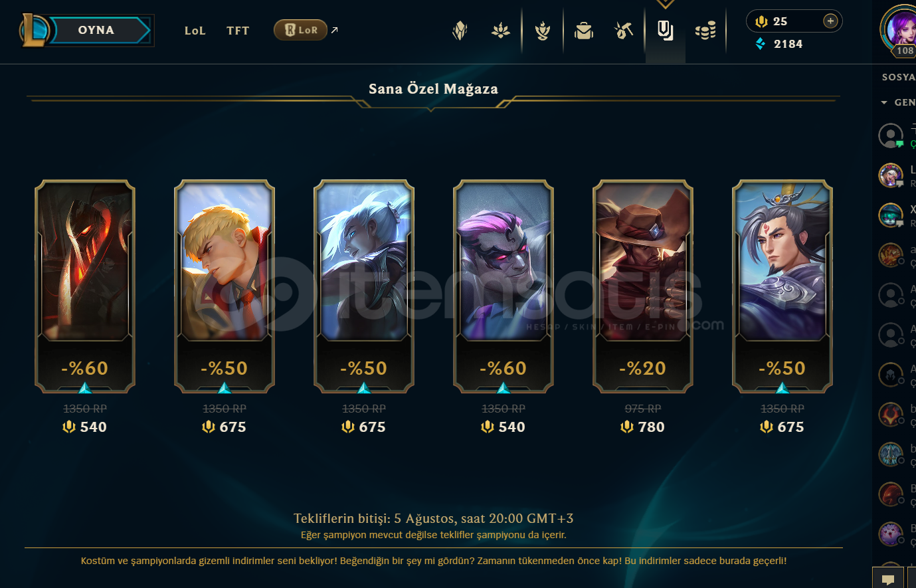Select the cowboy hat -%20 offer for 780

coord(643,286)
